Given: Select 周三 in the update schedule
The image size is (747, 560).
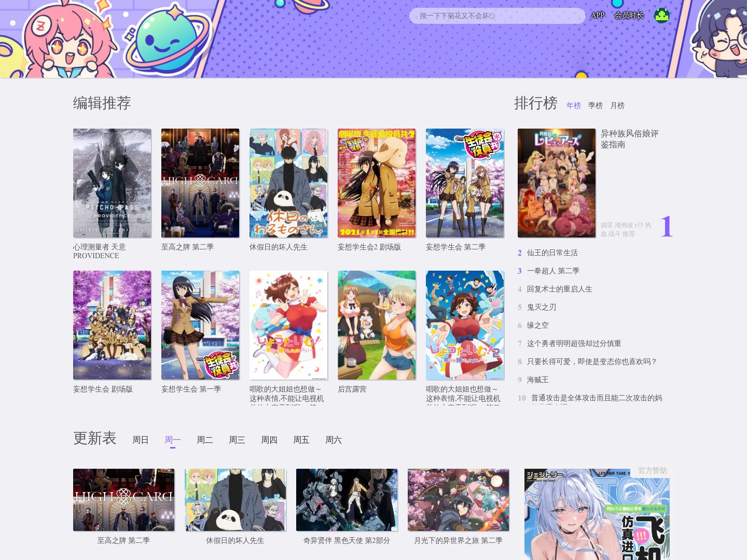Looking at the screenshot, I should tap(237, 440).
